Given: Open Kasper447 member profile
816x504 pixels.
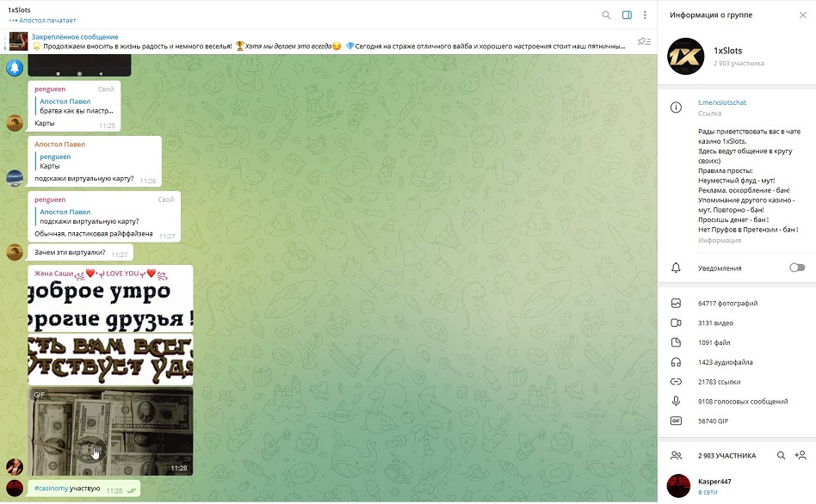Looking at the screenshot, I should click(737, 486).
